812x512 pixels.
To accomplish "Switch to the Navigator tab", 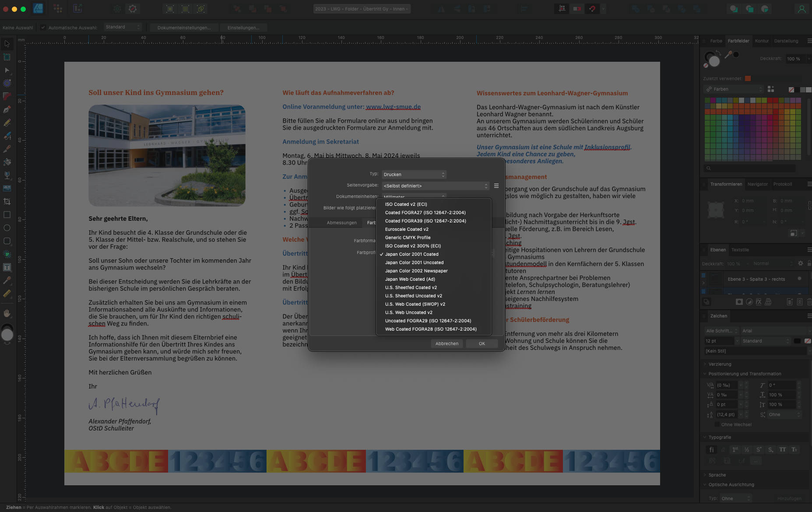I will pyautogui.click(x=757, y=184).
